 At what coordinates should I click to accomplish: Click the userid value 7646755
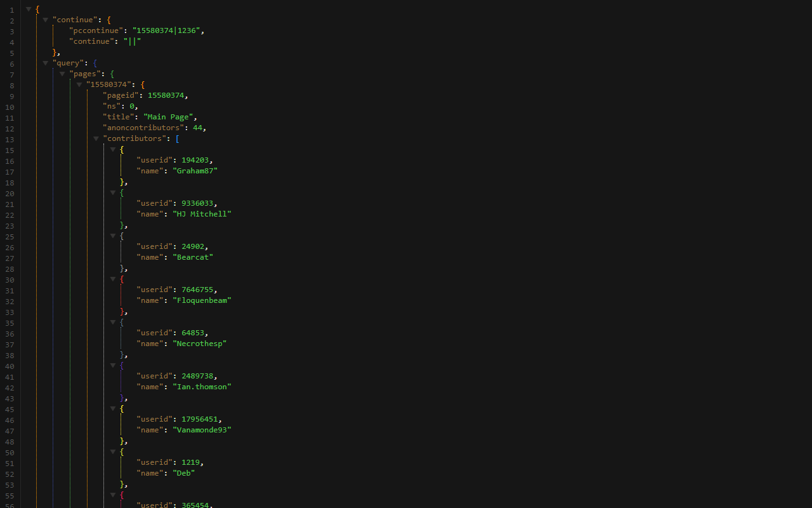click(197, 290)
